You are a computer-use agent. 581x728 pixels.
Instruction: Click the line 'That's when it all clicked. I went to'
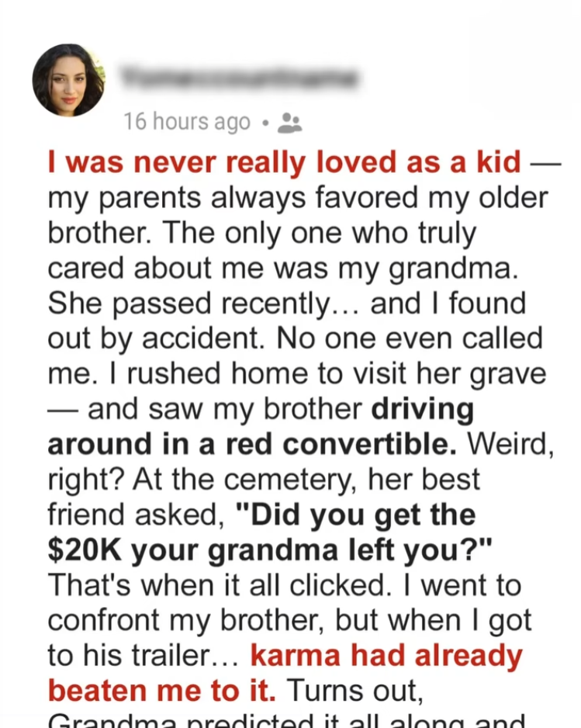(x=285, y=585)
